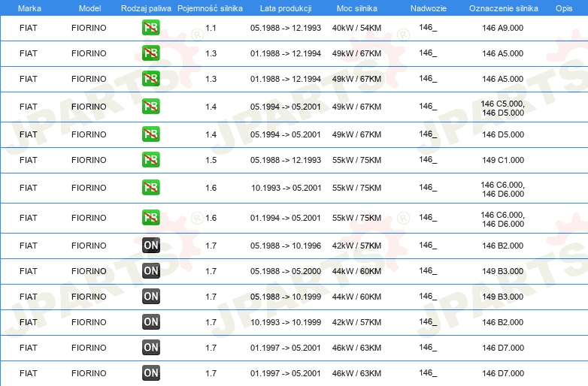Click 149 B3.000 in the row dated 05.1988 -> 10.1999

point(502,297)
